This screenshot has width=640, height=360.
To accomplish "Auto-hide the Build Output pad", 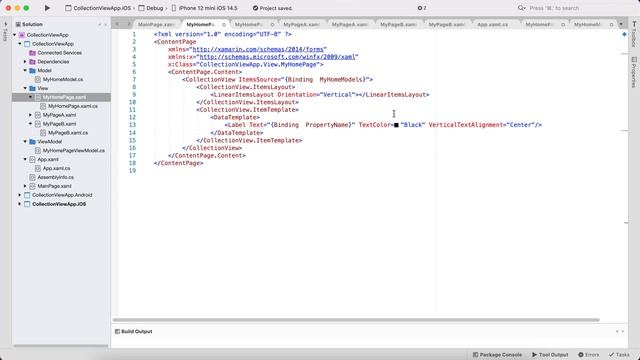I will tap(617, 331).
